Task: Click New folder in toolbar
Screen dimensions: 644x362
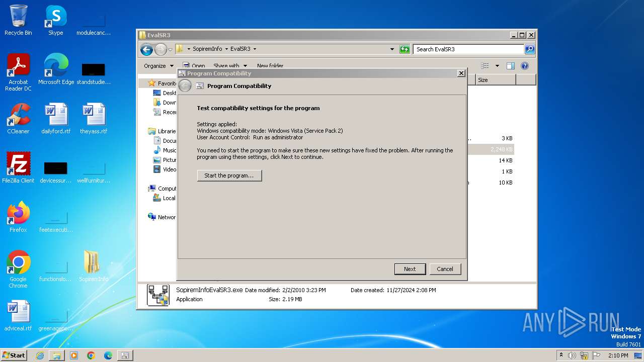Action: click(x=270, y=66)
